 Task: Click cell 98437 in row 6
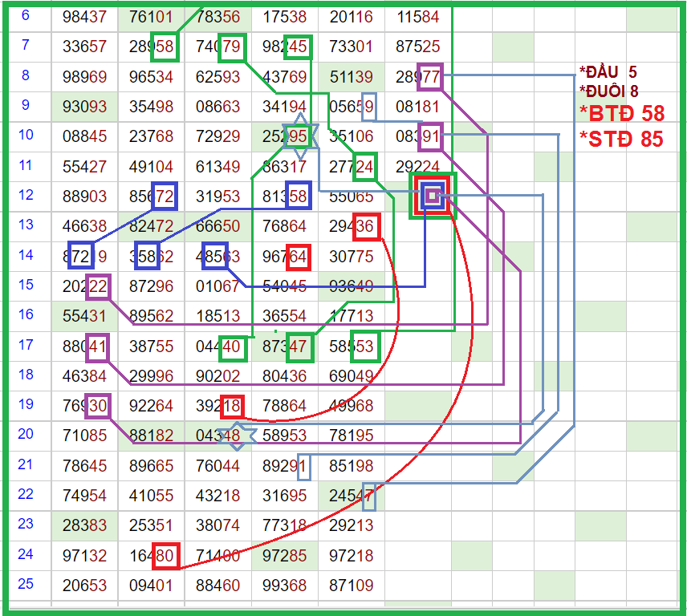(84, 17)
